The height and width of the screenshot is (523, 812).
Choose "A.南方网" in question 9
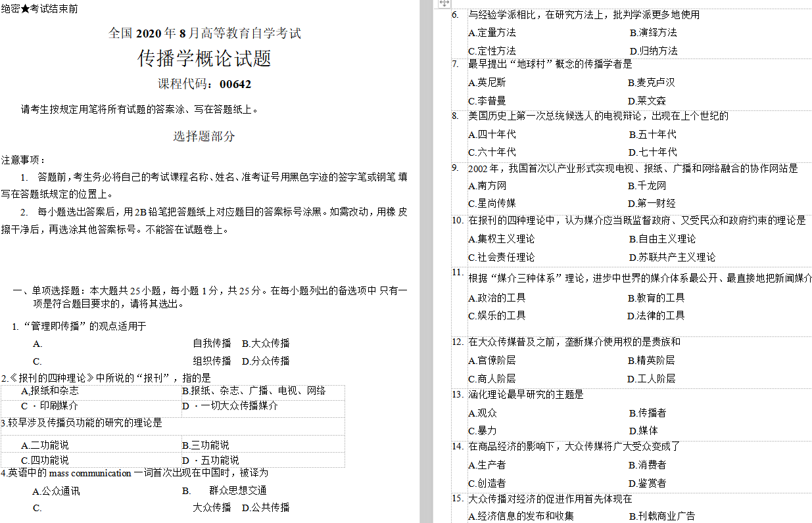(x=487, y=186)
